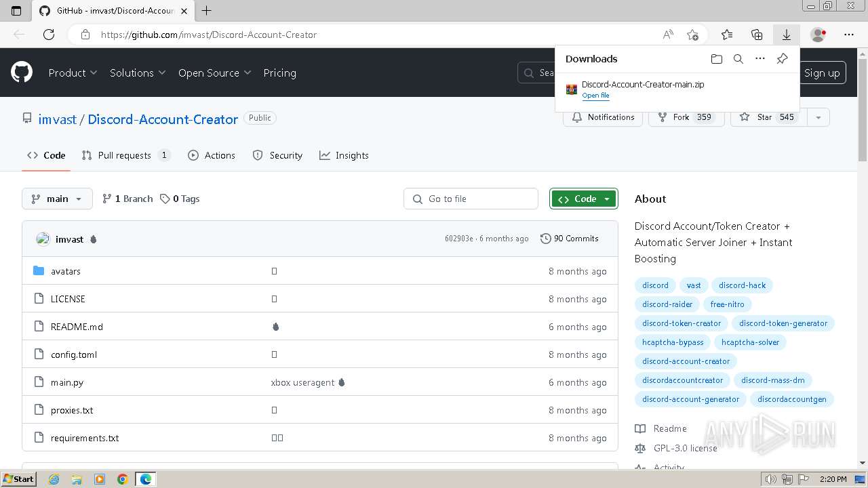The width and height of the screenshot is (868, 488).
Task: Toggle the Downloads toolbar icon
Action: (x=787, y=35)
